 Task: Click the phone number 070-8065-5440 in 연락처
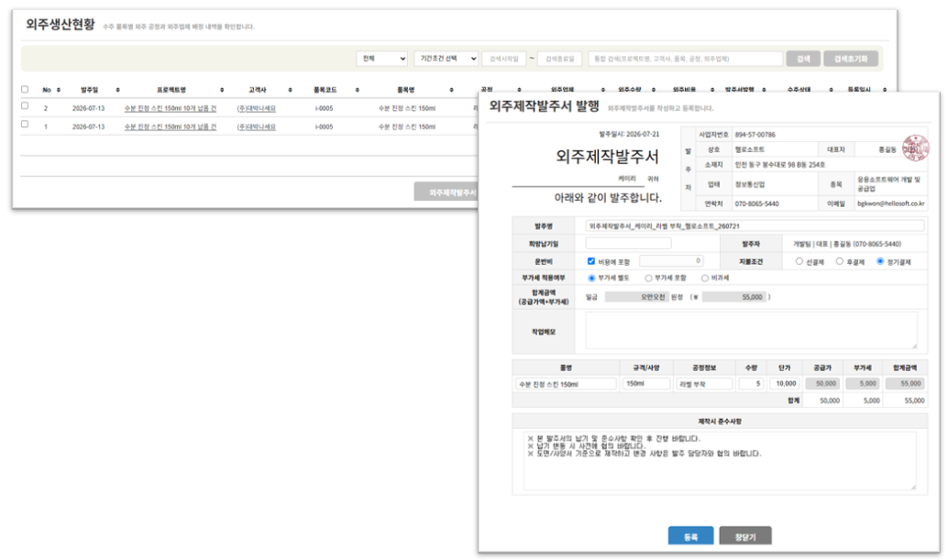click(x=756, y=203)
